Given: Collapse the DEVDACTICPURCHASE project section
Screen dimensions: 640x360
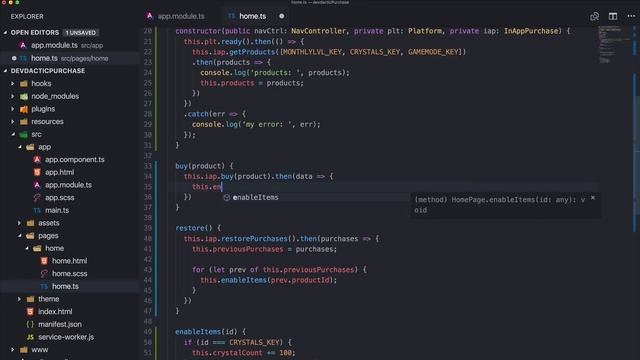Looking at the screenshot, I should click(x=6, y=71).
